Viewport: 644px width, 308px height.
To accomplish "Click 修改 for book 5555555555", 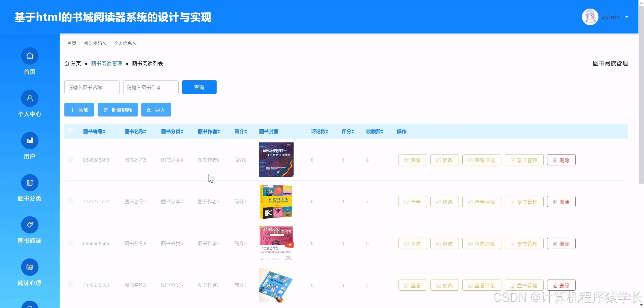I will [x=445, y=285].
